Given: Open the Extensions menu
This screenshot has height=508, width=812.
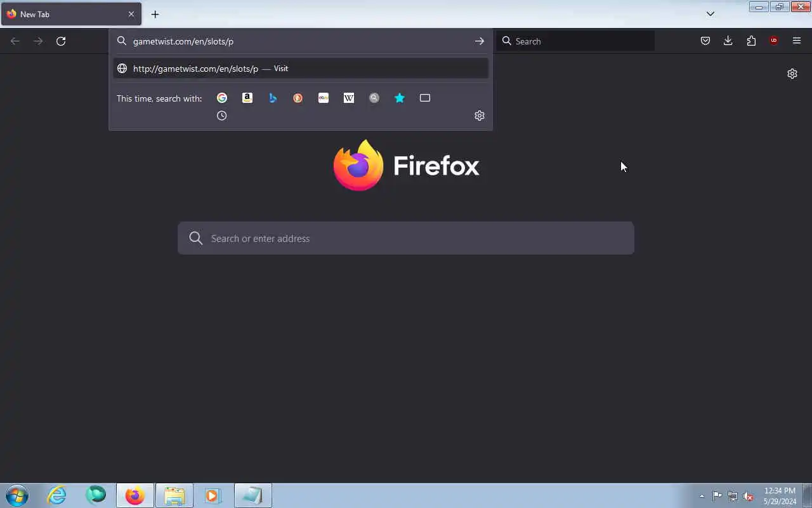Looking at the screenshot, I should coord(751,41).
